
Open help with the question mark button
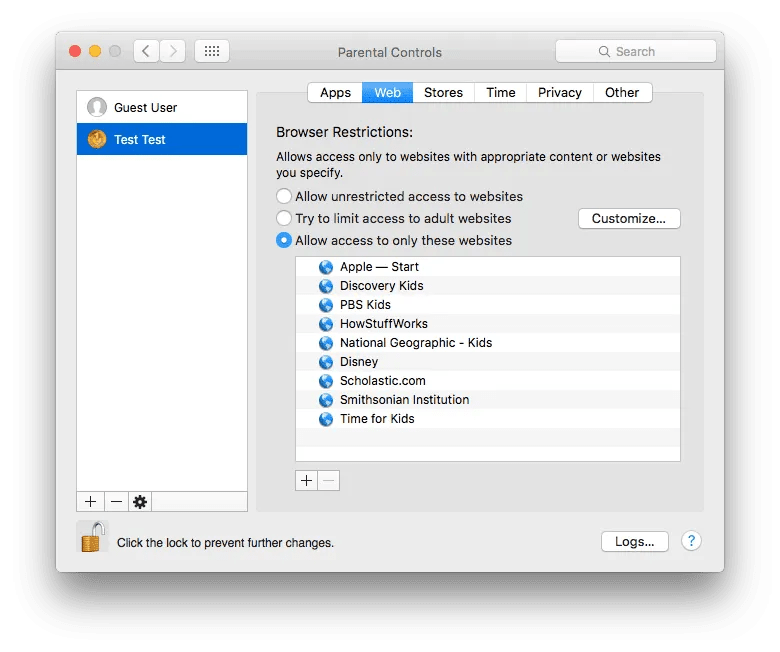(691, 541)
